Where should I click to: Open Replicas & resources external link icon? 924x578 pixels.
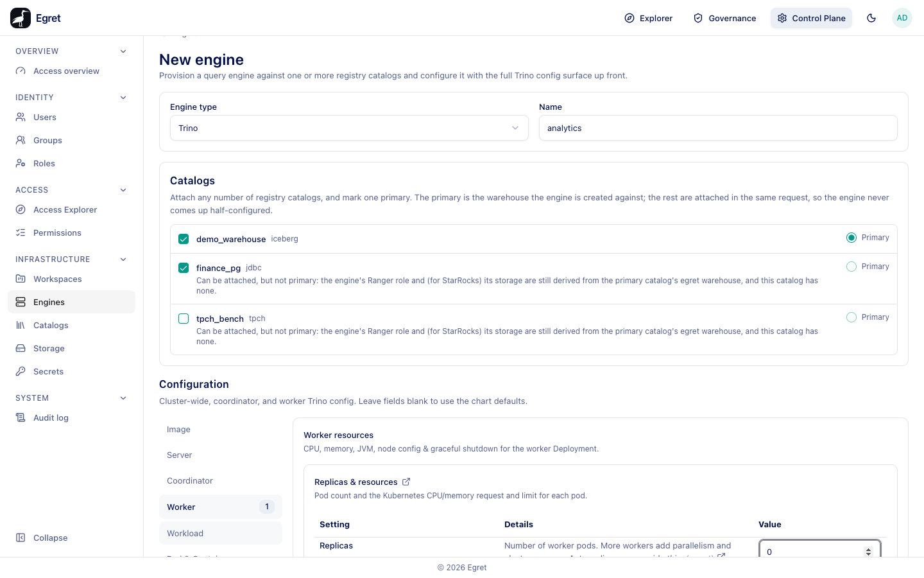point(406,482)
